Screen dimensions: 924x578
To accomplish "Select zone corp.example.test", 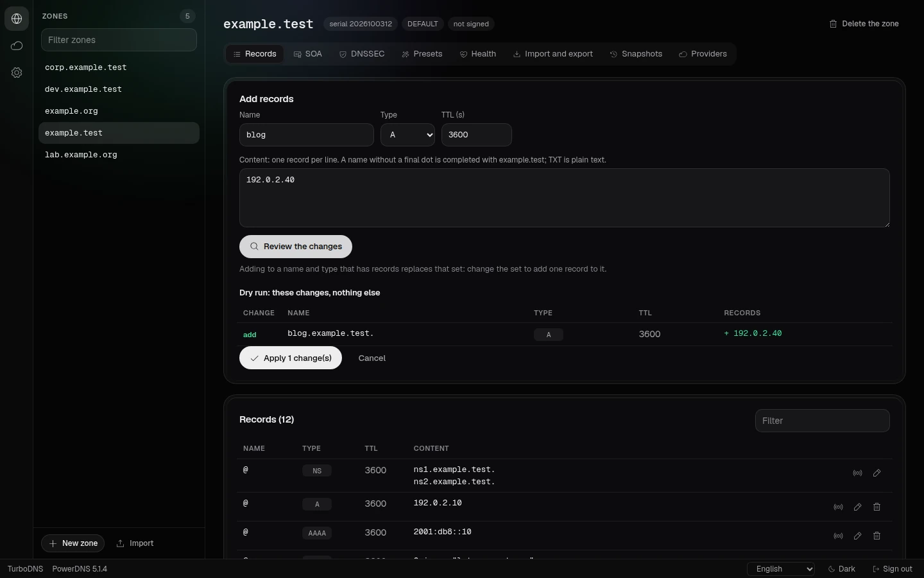I will [119, 67].
